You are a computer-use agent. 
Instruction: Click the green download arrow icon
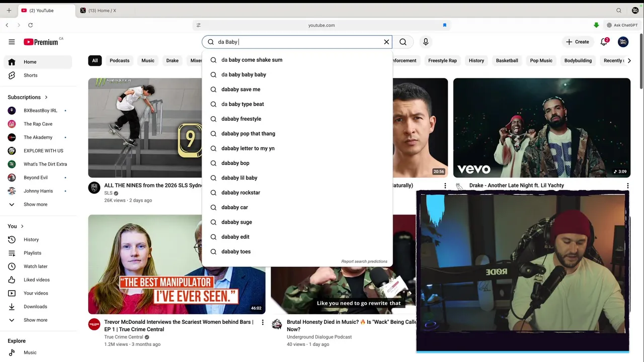pos(596,25)
